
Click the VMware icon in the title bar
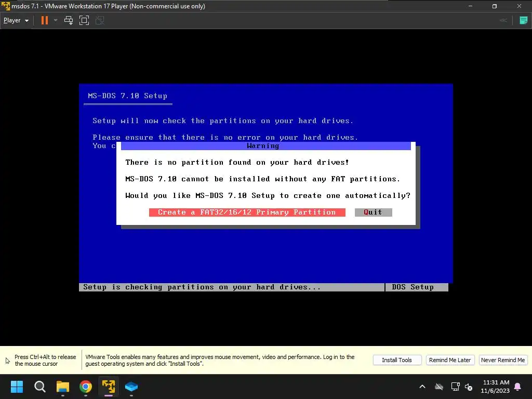click(5, 6)
